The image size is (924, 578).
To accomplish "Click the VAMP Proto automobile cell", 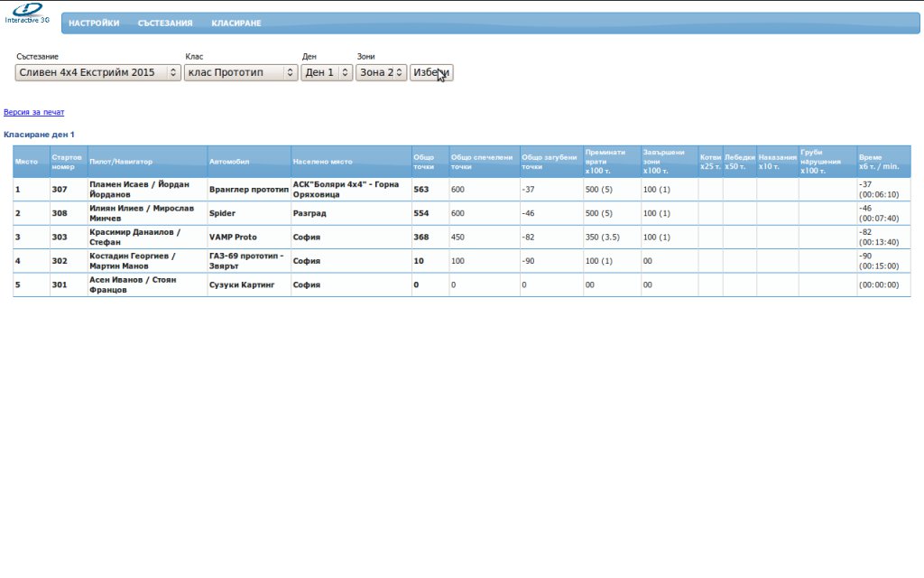I will 233,238.
